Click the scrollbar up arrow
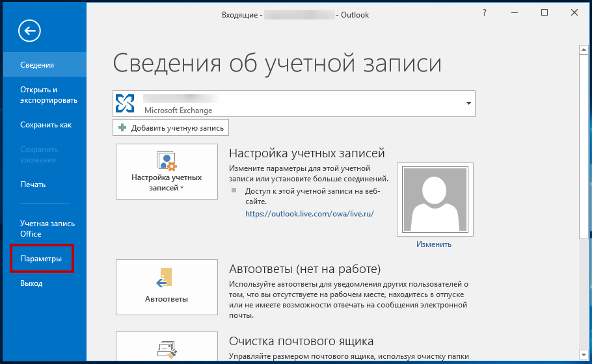 584,49
